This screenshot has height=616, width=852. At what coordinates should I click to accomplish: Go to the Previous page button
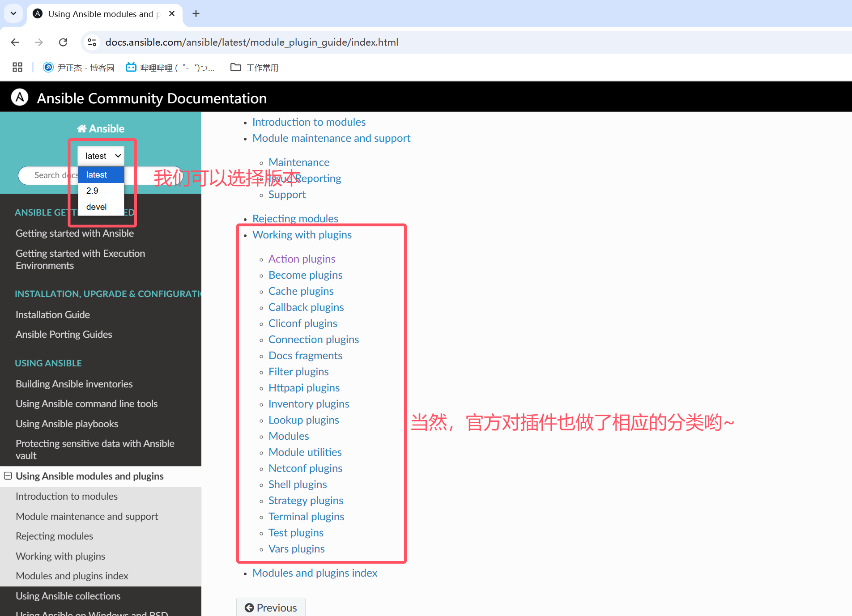coord(271,607)
